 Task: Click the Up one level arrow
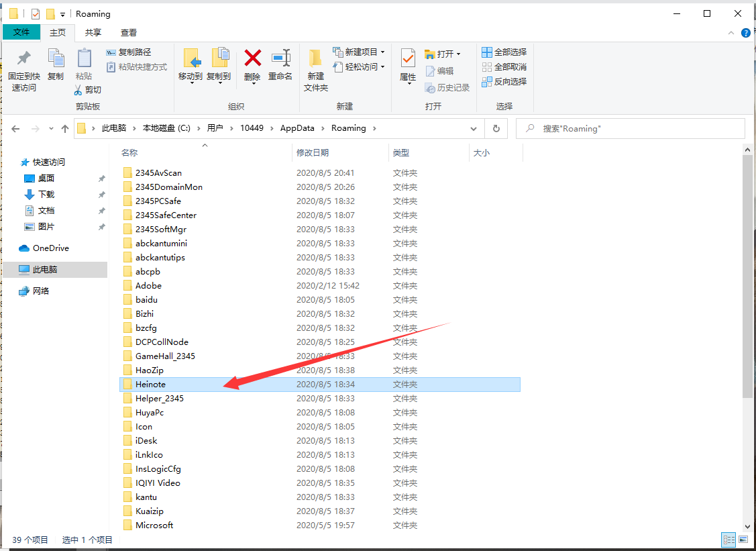(x=65, y=129)
